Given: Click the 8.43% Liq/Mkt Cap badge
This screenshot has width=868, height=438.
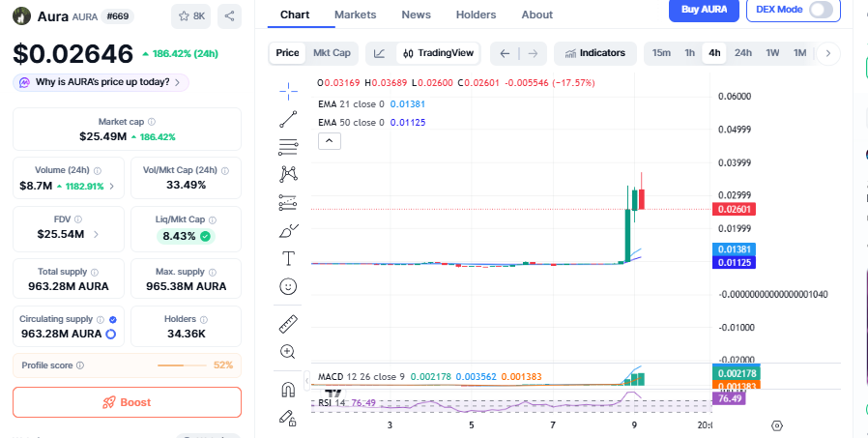Looking at the screenshot, I should click(186, 237).
